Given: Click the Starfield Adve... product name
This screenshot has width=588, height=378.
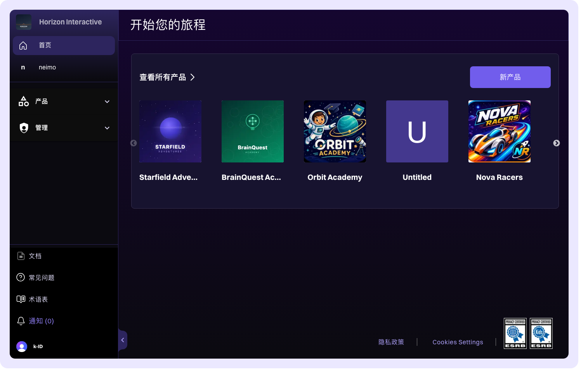Looking at the screenshot, I should pyautogui.click(x=168, y=177).
